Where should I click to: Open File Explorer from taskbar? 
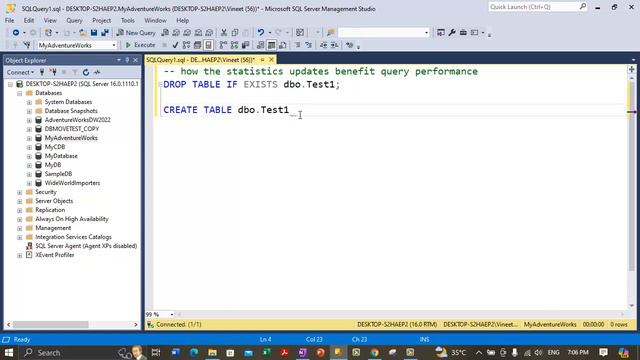(x=212, y=352)
